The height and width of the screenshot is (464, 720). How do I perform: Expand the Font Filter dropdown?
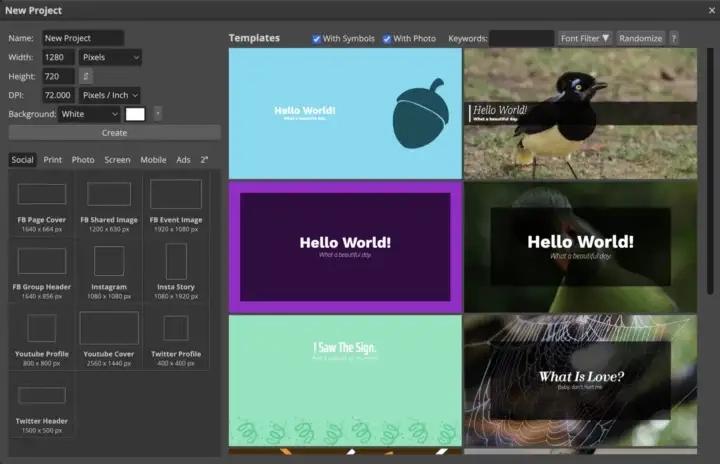click(x=585, y=39)
